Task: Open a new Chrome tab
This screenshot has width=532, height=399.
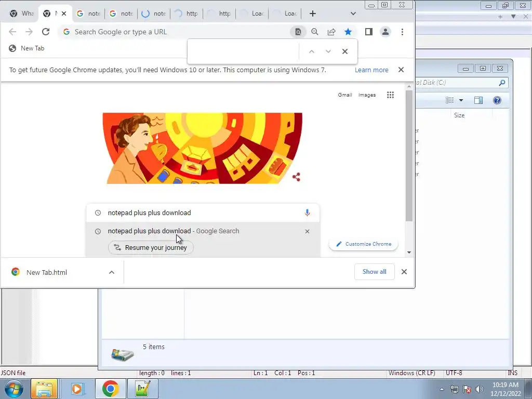Action: pyautogui.click(x=313, y=14)
